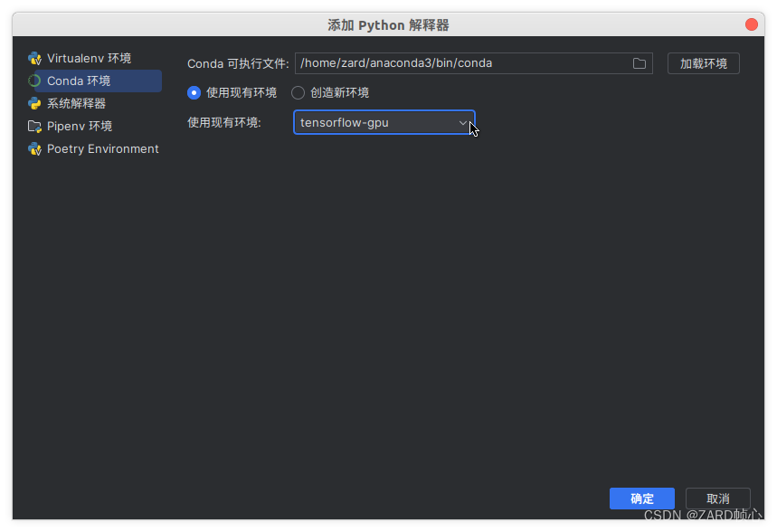Select Conda 环境 in the sidebar
777x532 pixels.
[x=94, y=81]
